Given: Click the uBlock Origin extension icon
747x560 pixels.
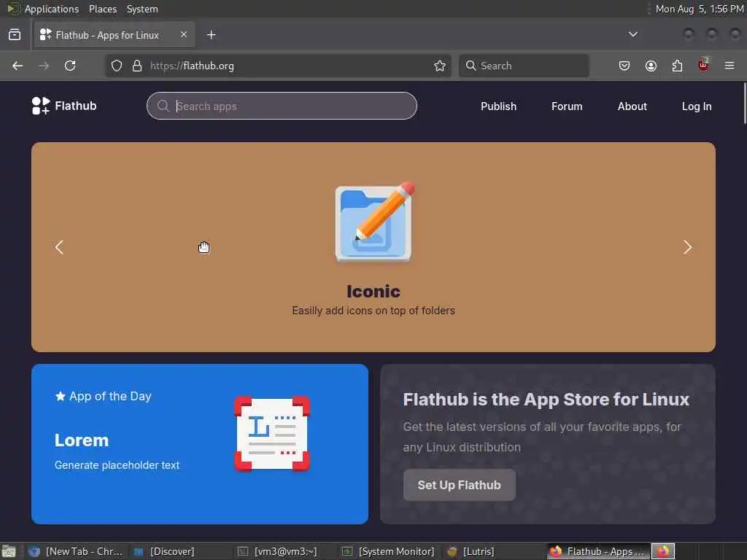Looking at the screenshot, I should pos(703,65).
